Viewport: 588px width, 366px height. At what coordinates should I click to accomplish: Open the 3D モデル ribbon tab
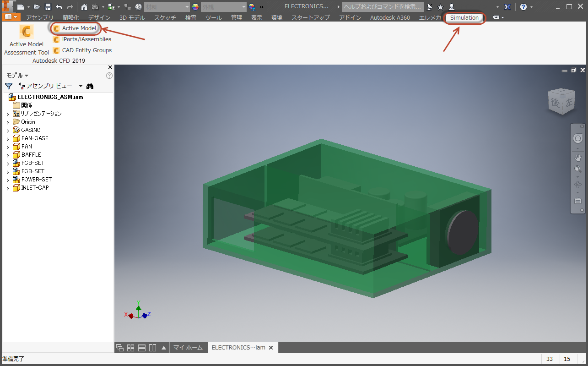pos(132,18)
